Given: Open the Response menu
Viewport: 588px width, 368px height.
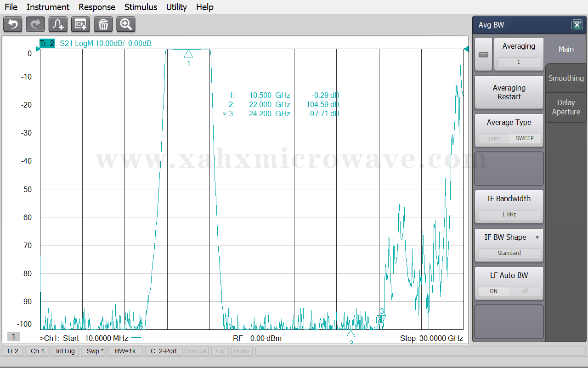Looking at the screenshot, I should click(96, 7).
